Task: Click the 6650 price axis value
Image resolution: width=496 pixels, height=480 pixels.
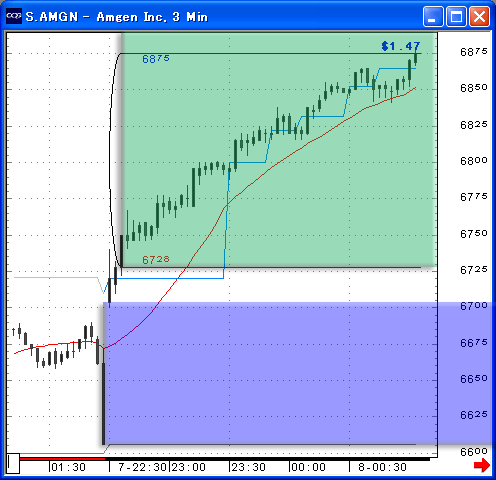Action: point(474,379)
